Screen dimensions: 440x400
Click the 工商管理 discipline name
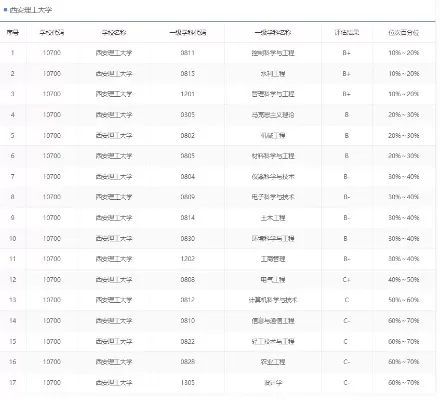coord(273,259)
